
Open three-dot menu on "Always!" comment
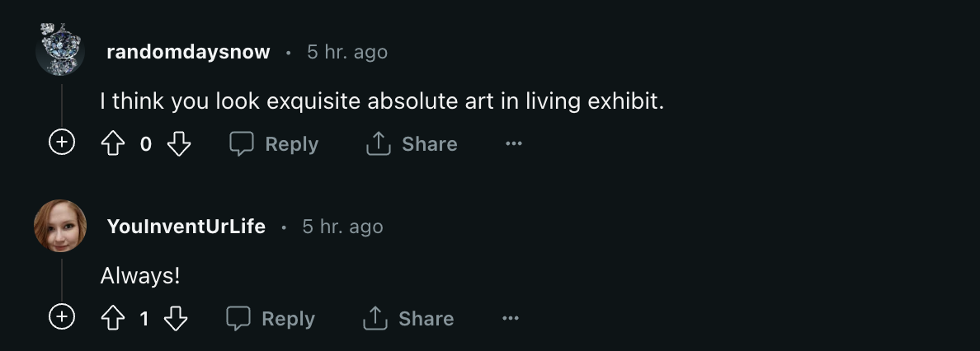tap(511, 319)
